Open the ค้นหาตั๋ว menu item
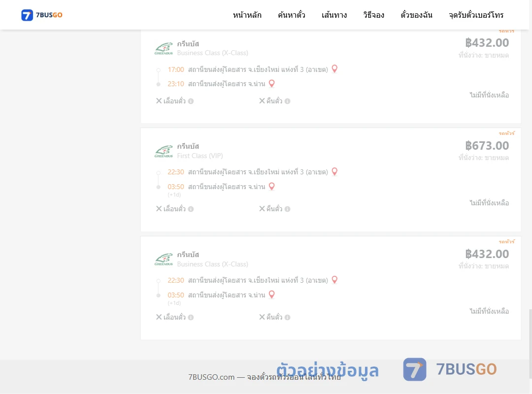The width and height of the screenshot is (532, 394). pos(292,15)
